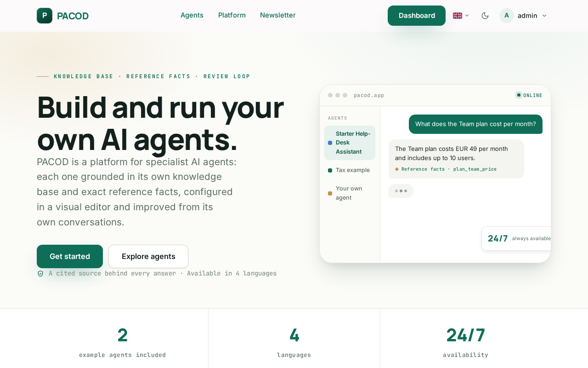588x368 pixels.
Task: Click the 'Build and run your own AI agents' headline
Action: coord(160,123)
